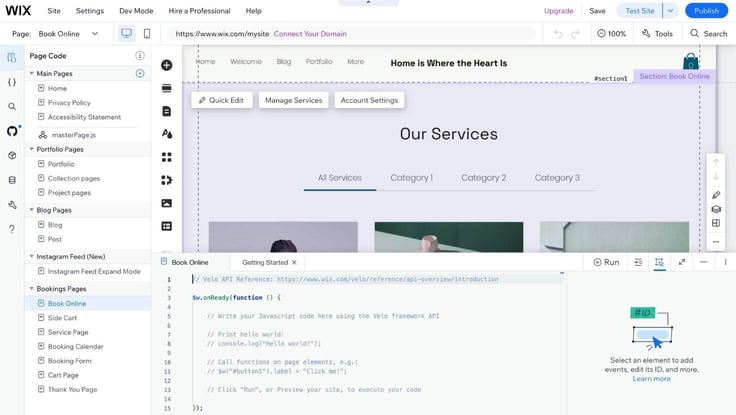Toggle the properties and events panel
736x415 pixels.
point(659,262)
